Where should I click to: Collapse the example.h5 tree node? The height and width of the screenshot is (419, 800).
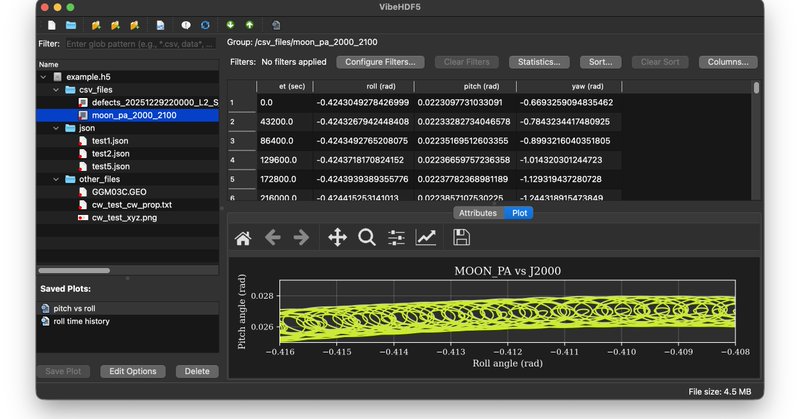coord(43,77)
